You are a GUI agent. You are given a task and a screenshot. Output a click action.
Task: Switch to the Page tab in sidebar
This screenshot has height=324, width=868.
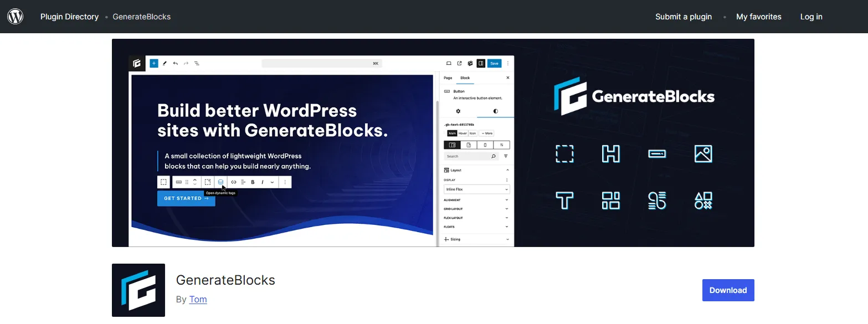(x=448, y=78)
